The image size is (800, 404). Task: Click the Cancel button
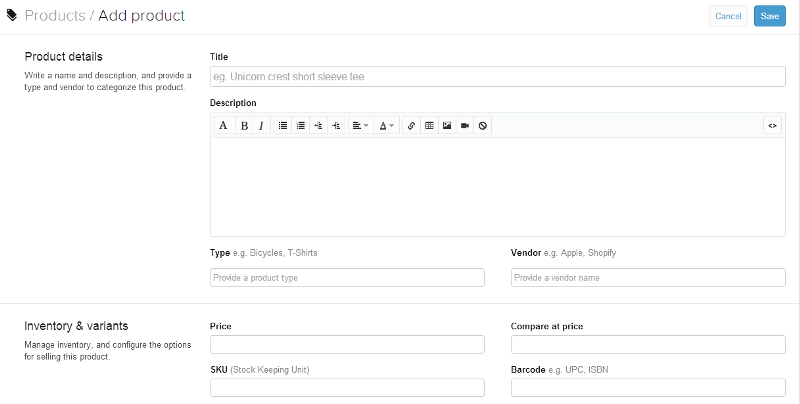(x=728, y=16)
